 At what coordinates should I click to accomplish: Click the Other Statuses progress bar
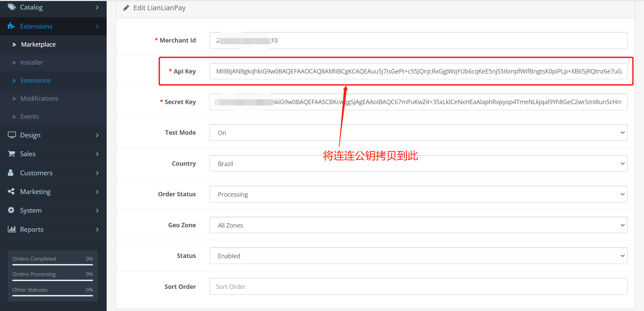tap(53, 295)
